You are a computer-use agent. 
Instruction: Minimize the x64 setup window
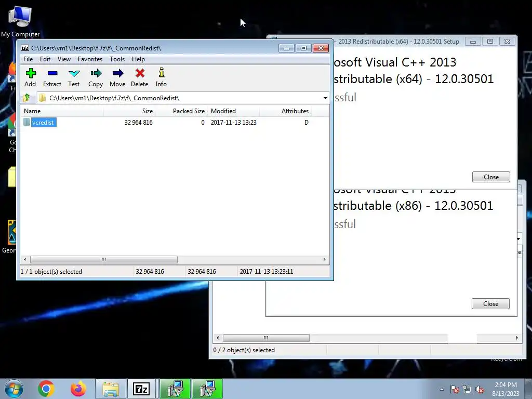[x=473, y=42]
